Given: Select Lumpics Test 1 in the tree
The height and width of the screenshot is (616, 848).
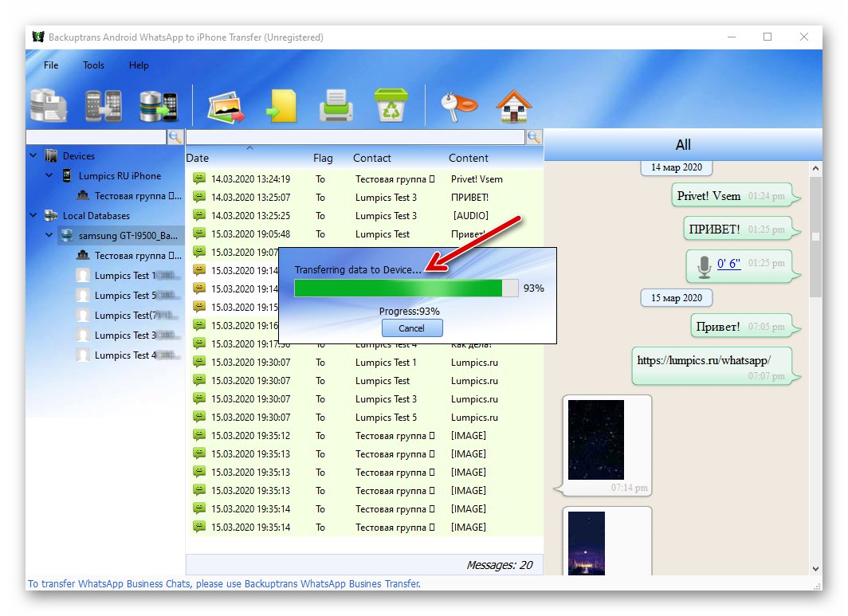Looking at the screenshot, I should pyautogui.click(x=129, y=275).
